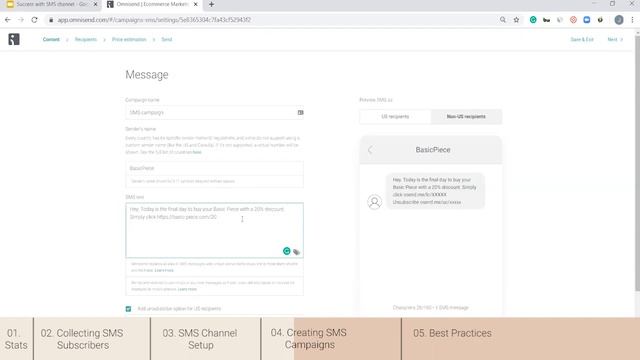640x360 pixels.
Task: Click the icon inside Campaign name field
Action: coord(300,112)
